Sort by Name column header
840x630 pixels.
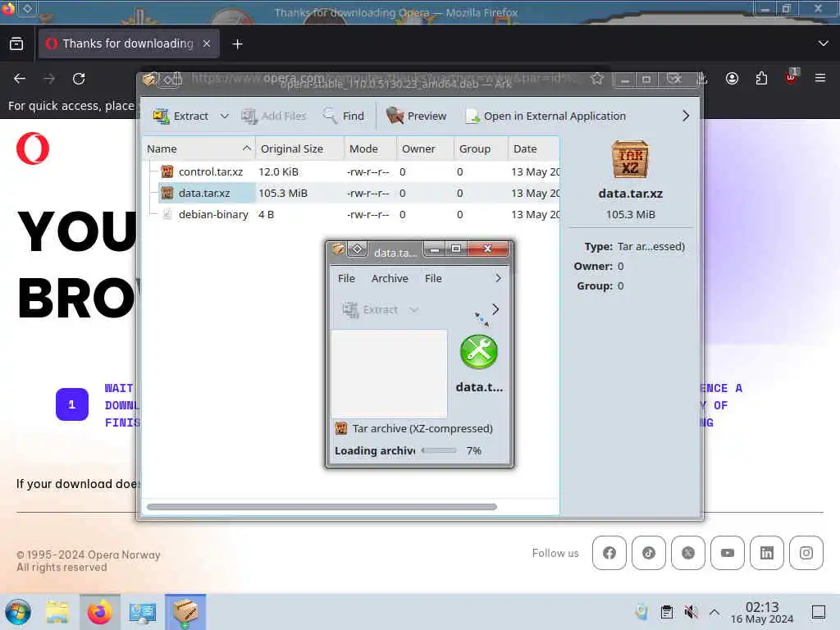point(199,149)
